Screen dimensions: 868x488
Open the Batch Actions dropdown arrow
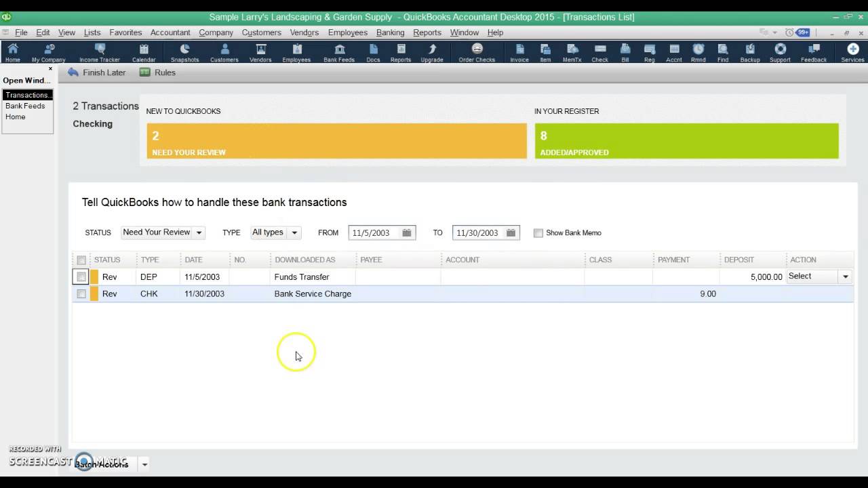click(x=144, y=464)
